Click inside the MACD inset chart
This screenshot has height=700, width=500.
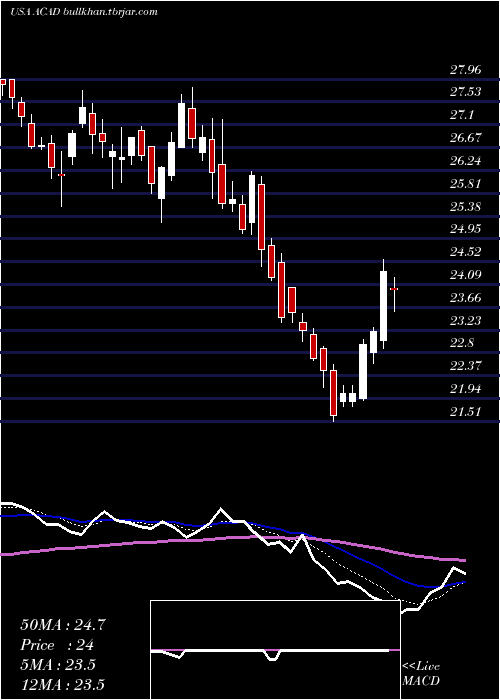275,650
